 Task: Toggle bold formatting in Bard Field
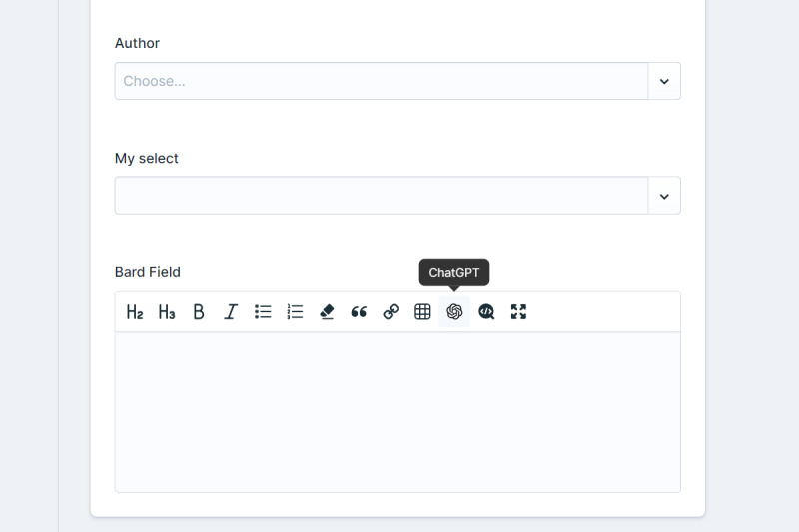click(x=199, y=312)
